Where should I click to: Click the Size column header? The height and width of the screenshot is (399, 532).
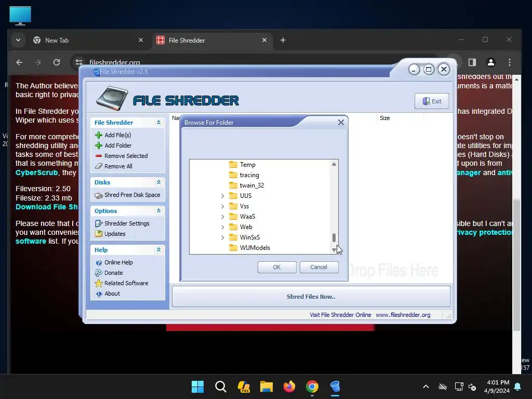(400, 118)
